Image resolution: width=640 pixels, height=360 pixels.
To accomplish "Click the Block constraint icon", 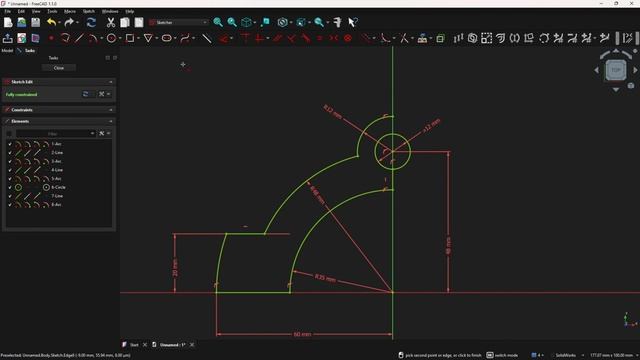I will [x=348, y=38].
